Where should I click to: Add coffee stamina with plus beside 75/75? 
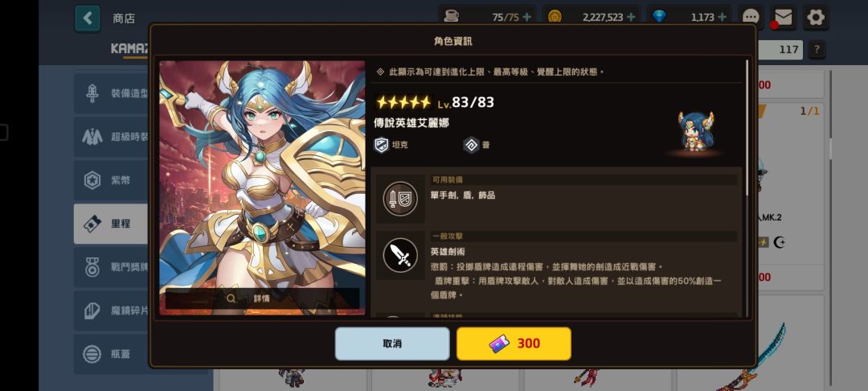coord(526,17)
